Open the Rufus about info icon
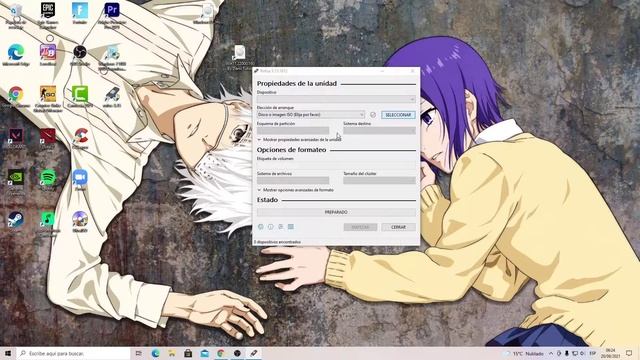Screen dimensions: 640x360 click(x=270, y=227)
